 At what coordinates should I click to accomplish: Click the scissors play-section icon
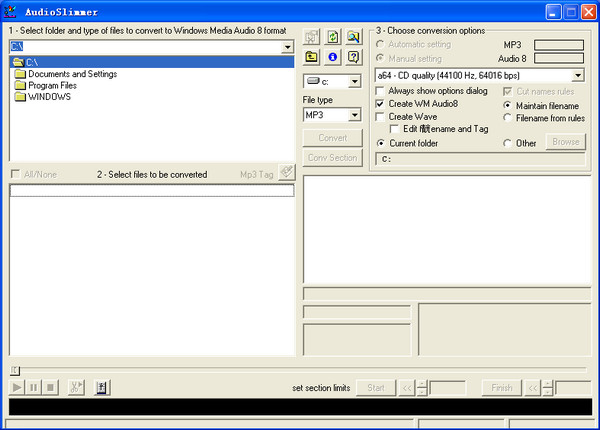tap(76, 388)
